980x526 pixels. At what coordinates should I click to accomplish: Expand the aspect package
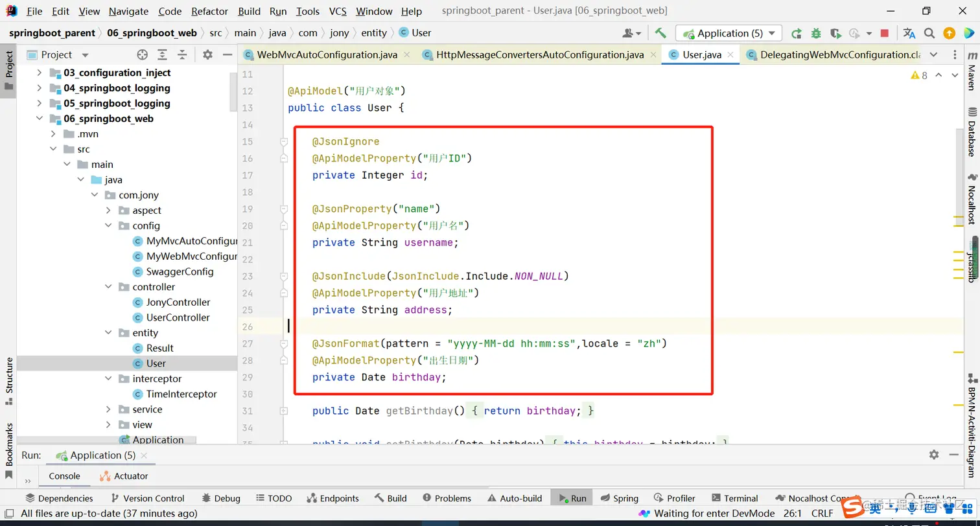tap(108, 211)
